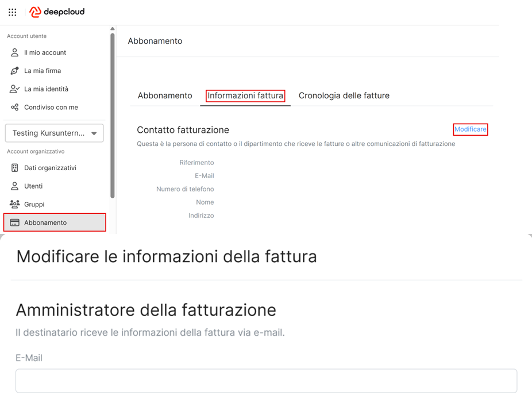
Task: Click the Il mio account person icon
Action: click(x=15, y=52)
